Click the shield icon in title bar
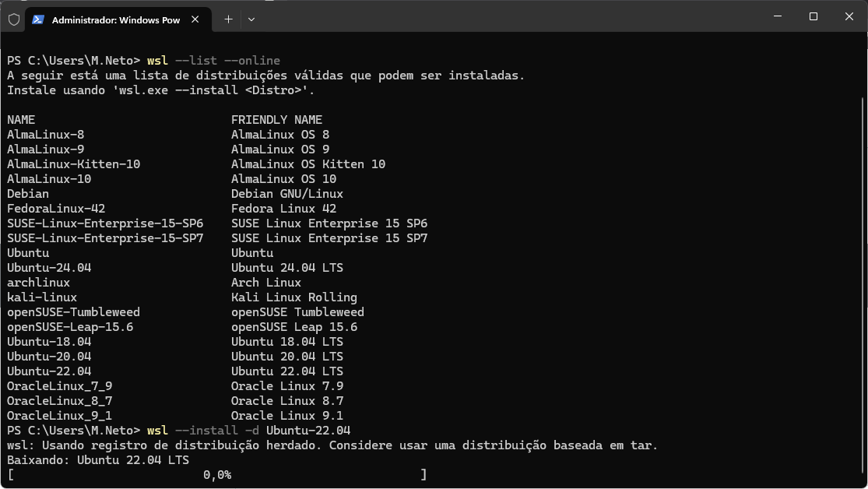This screenshot has width=868, height=489. click(14, 20)
